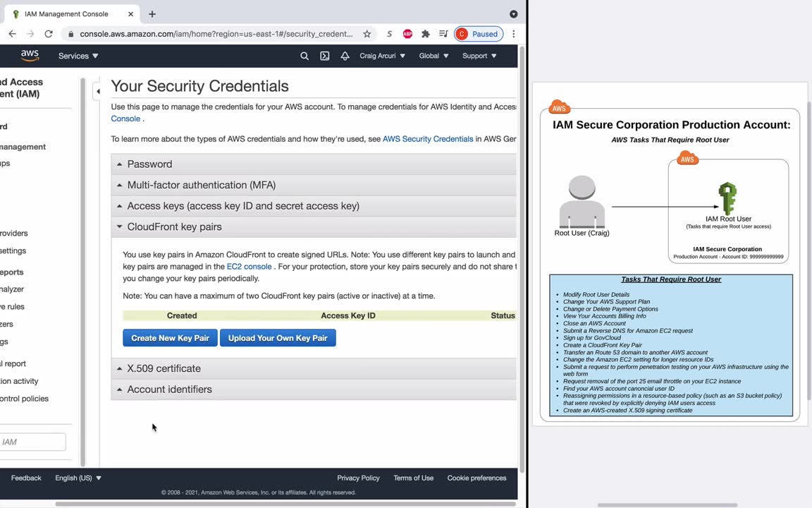Click the sidebar item ending in 'ontrol policies'
Viewport: 812px width, 508px height.
pyautogui.click(x=25, y=399)
